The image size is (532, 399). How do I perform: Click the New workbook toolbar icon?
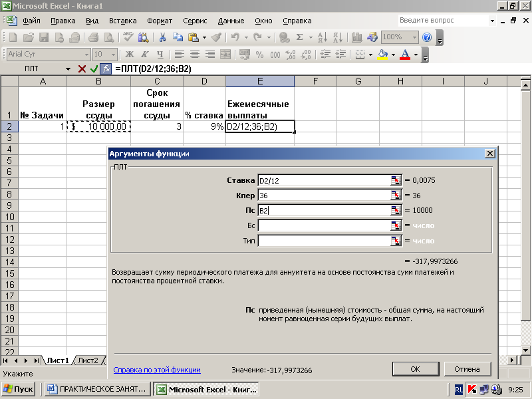13,37
